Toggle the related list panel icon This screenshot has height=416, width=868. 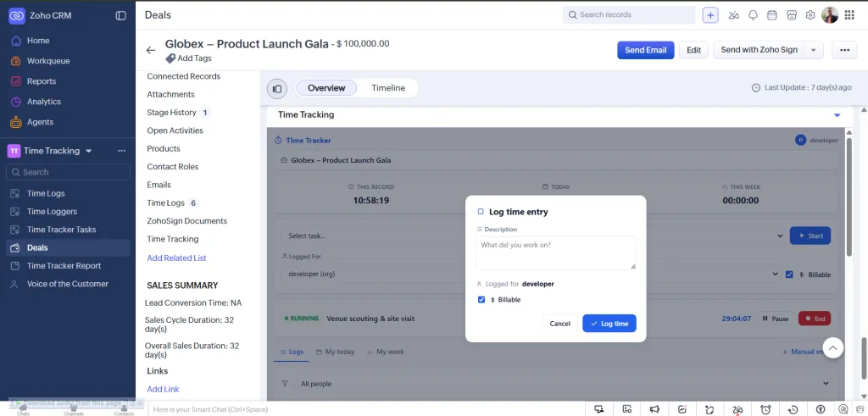[x=277, y=88]
